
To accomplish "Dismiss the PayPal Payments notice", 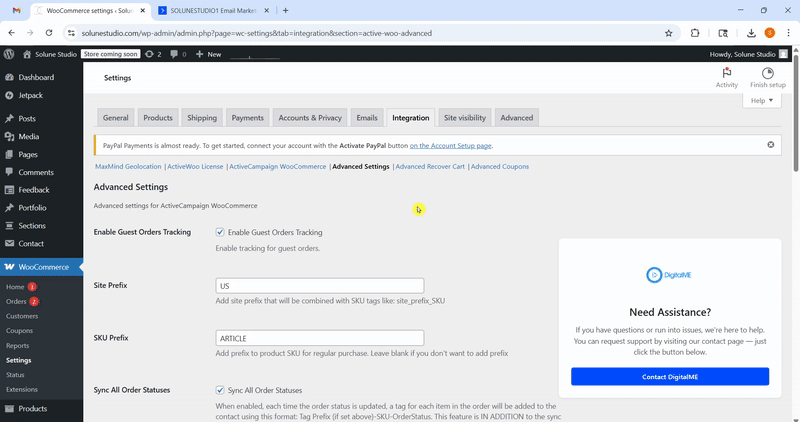I will [x=770, y=145].
